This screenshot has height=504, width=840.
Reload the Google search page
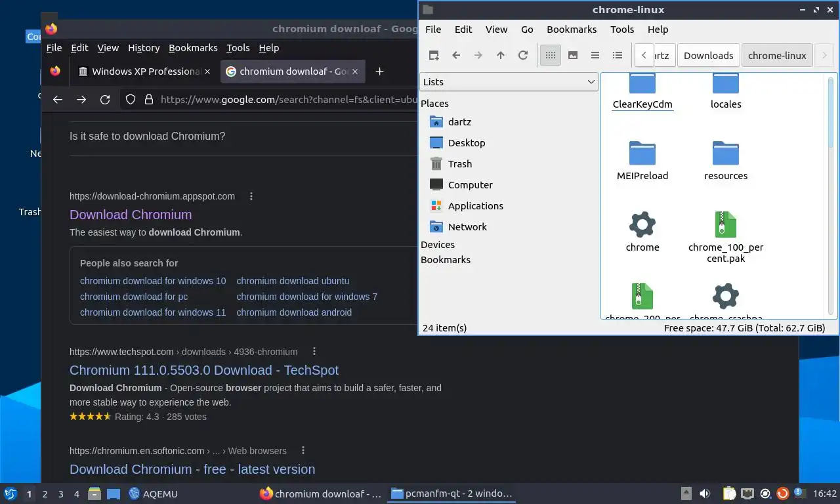click(105, 99)
